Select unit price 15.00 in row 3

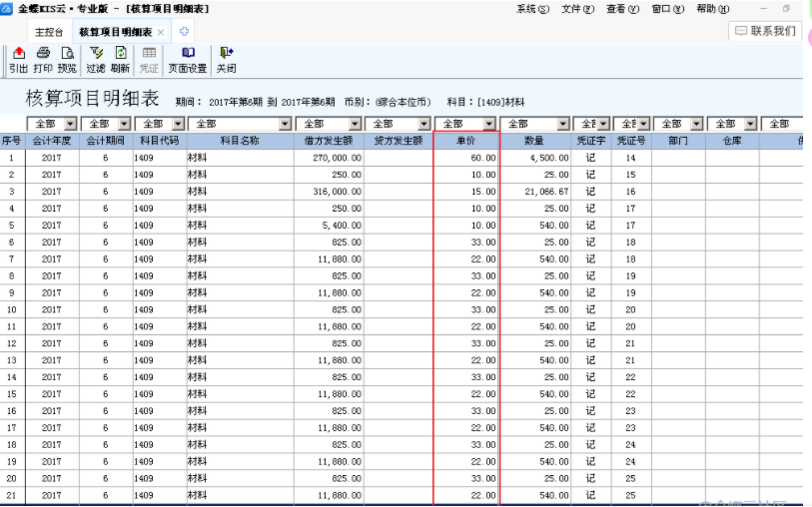pyautogui.click(x=466, y=192)
